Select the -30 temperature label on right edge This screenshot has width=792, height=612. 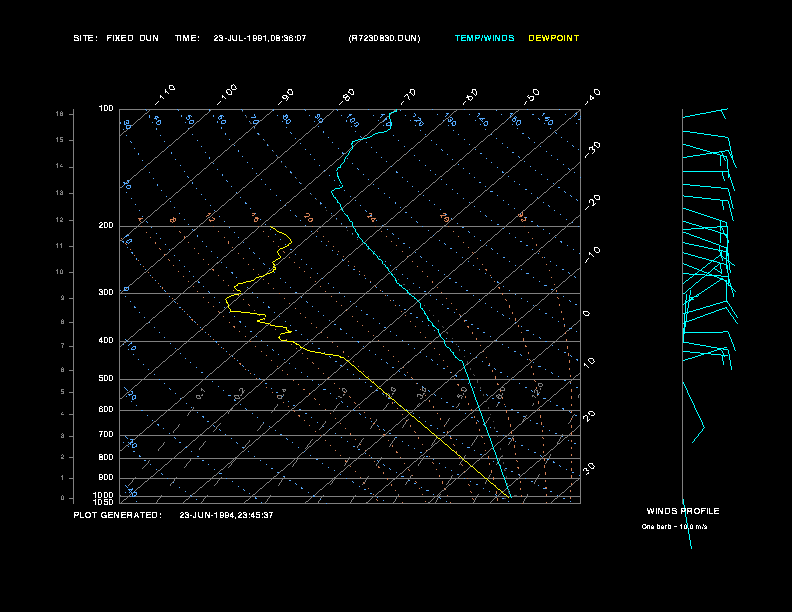click(x=593, y=150)
